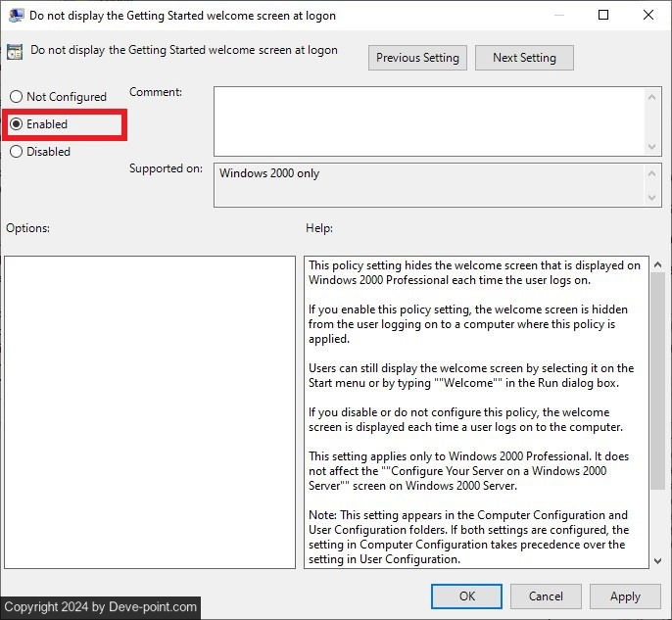Viewport: 672px width, 620px height.
Task: Set the policy to Disabled
Action: click(16, 152)
